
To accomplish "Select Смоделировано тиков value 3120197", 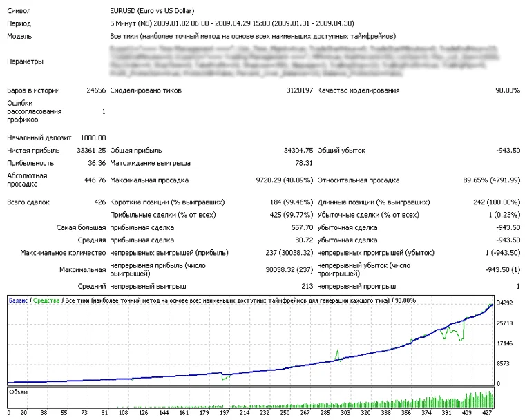I will point(299,90).
